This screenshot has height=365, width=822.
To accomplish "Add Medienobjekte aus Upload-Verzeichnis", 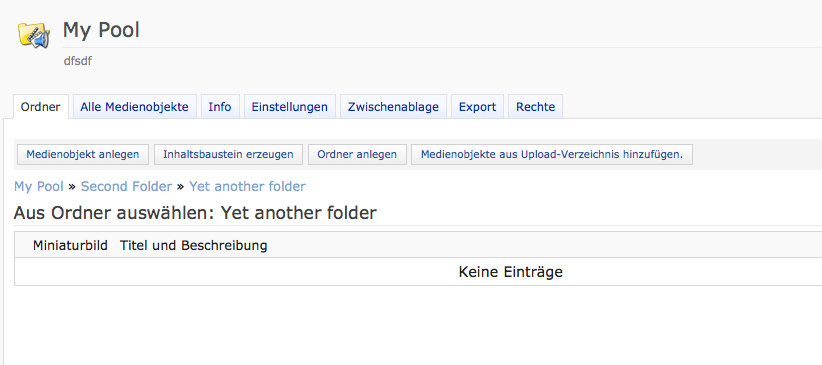I will (551, 155).
